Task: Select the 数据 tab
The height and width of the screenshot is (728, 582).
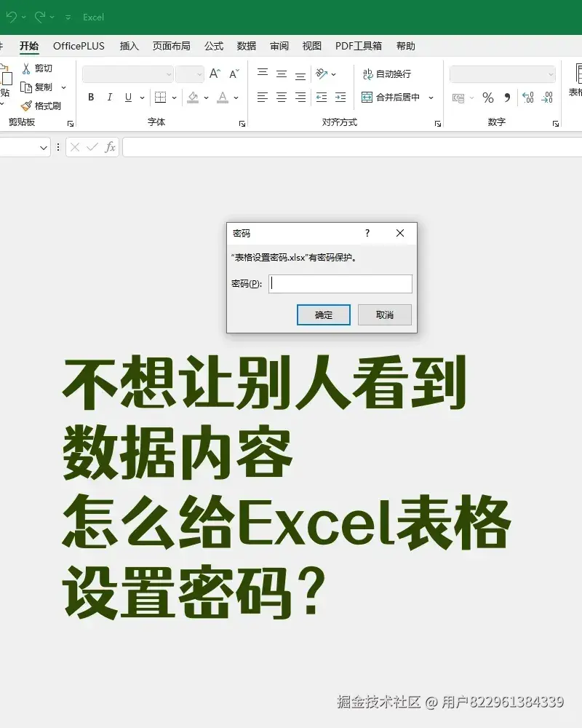Action: [247, 46]
